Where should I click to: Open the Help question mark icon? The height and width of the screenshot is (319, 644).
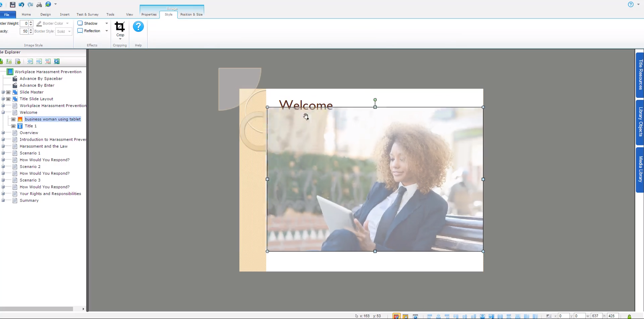(x=138, y=27)
